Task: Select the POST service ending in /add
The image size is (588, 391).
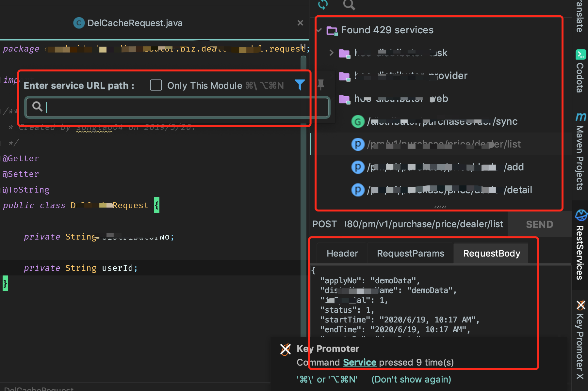Action: [x=437, y=167]
